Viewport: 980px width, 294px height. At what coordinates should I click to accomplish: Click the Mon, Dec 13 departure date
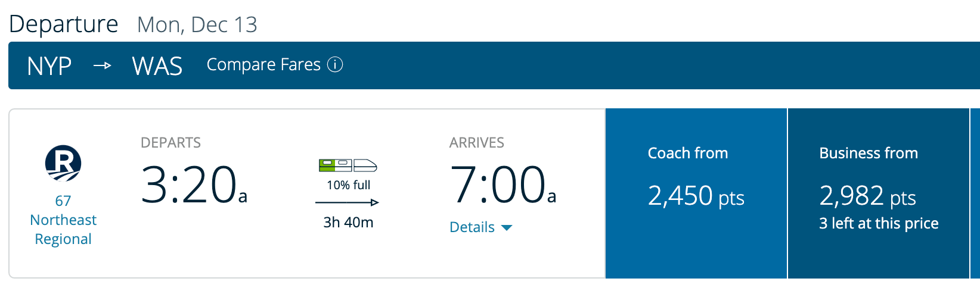[197, 24]
